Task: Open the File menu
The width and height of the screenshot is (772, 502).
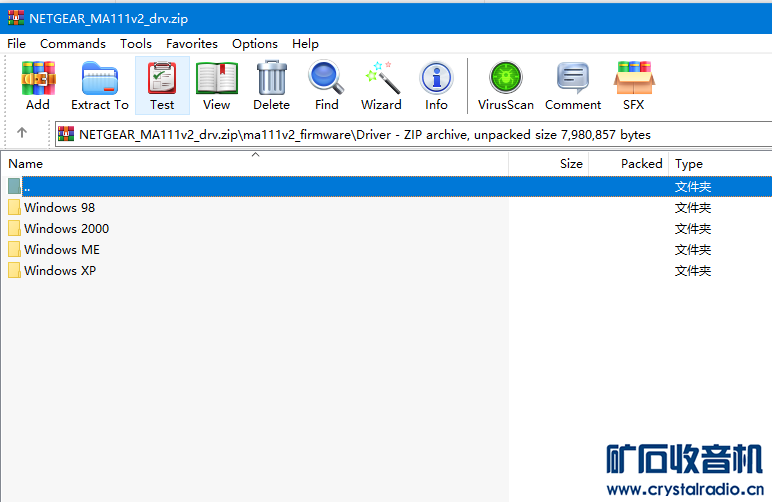Action: 16,44
